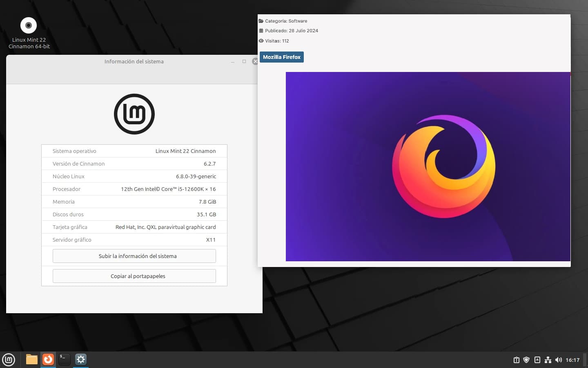Select the Discos duros label
The height and width of the screenshot is (368, 588).
68,215
